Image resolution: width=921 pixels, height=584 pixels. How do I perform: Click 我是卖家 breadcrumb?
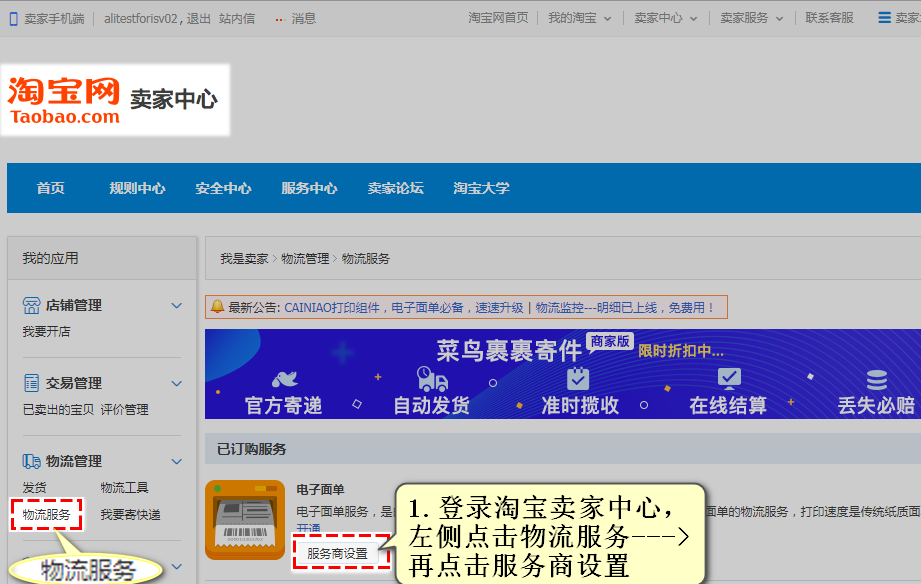point(244,259)
